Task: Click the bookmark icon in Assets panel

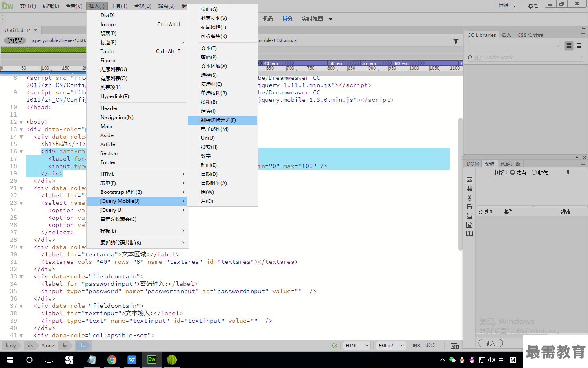Action: tap(568, 172)
